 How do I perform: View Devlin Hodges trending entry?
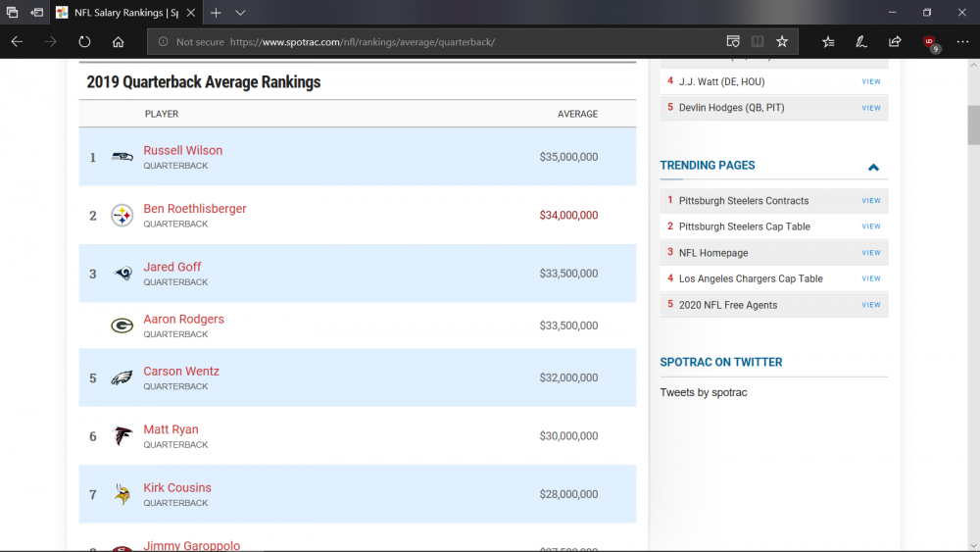(870, 108)
